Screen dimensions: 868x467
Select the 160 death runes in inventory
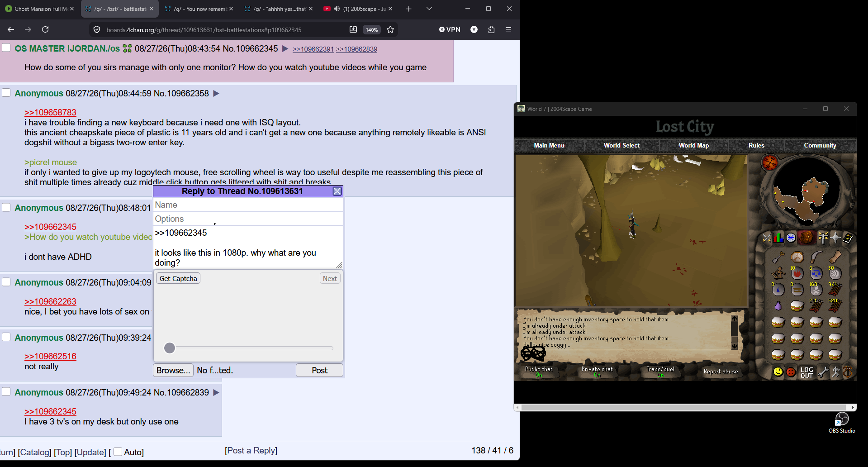pyautogui.click(x=816, y=289)
